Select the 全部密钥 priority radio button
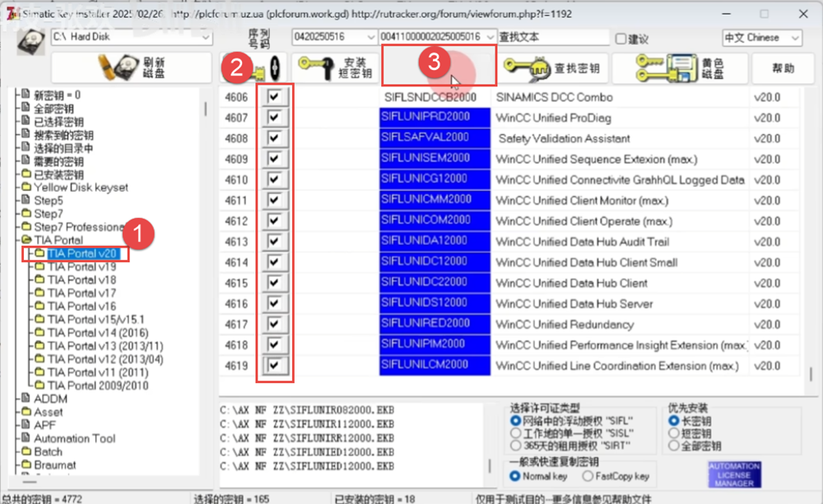 coord(674,446)
